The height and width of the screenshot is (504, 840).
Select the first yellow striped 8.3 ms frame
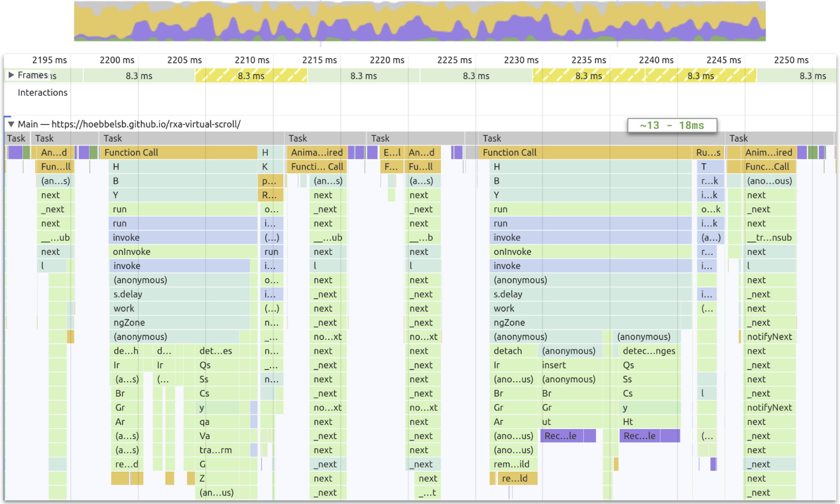coord(251,76)
